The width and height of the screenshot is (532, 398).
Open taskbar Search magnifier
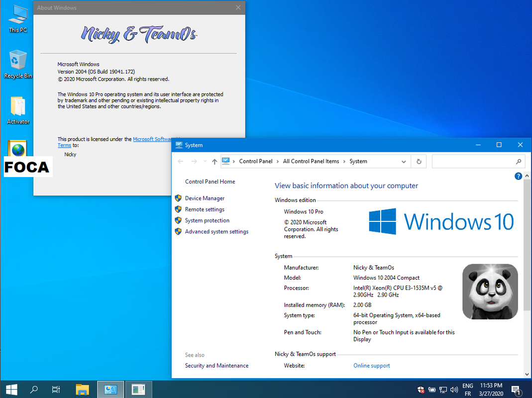coord(34,389)
